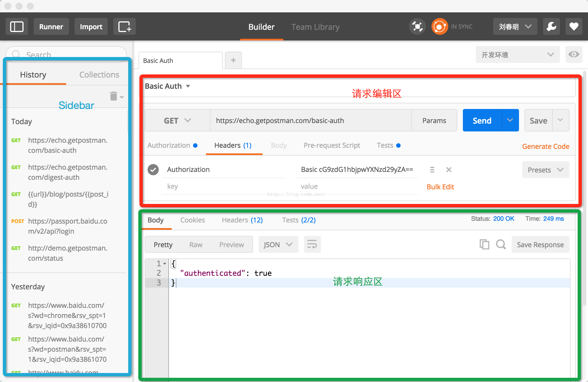Open the request Headers (1) tab
The height and width of the screenshot is (382, 588).
coord(233,145)
